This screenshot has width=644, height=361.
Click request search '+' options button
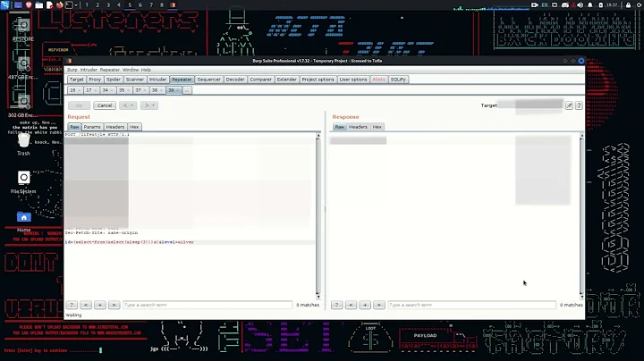point(100,305)
